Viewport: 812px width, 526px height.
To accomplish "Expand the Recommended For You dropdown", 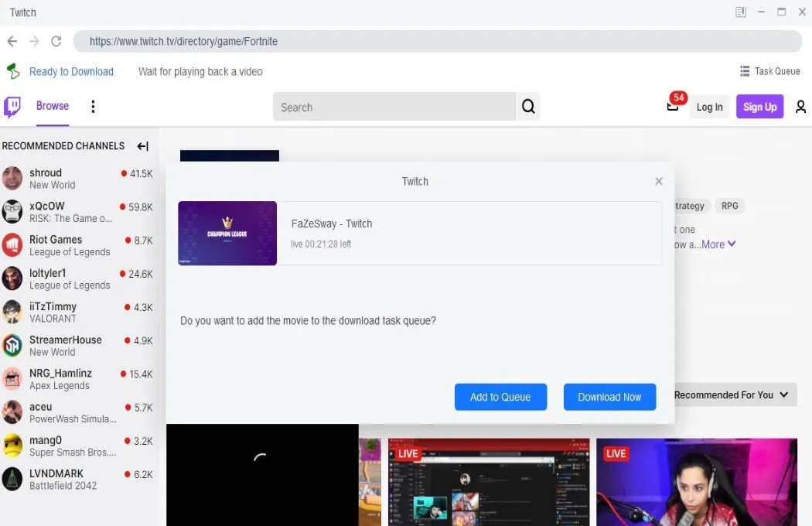I will point(732,394).
